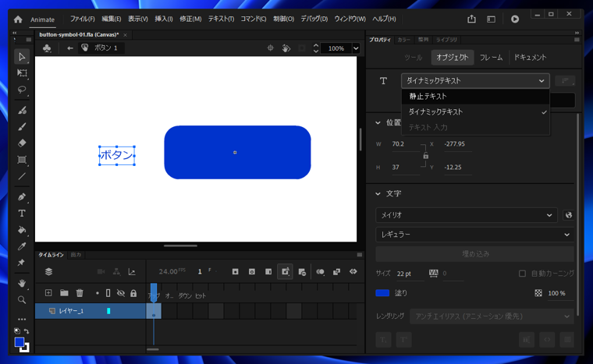
Task: Open the メイリオ font family dropdown
Action: (x=466, y=215)
